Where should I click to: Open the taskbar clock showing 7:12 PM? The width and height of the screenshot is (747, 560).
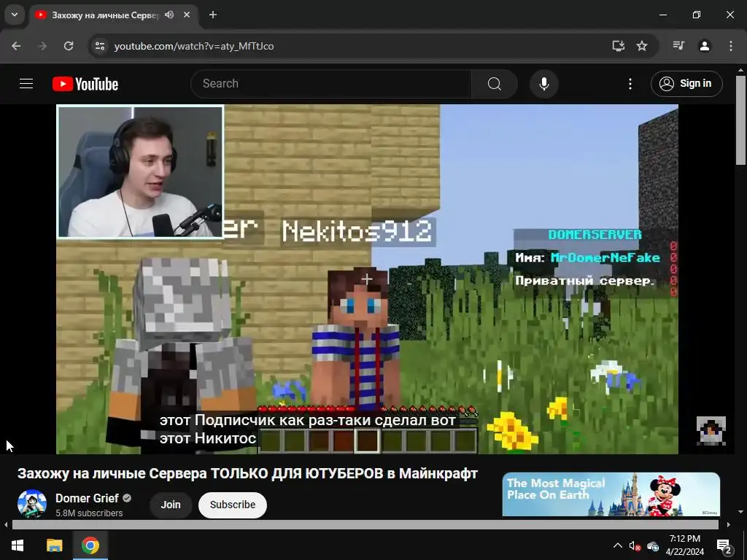coord(684,545)
